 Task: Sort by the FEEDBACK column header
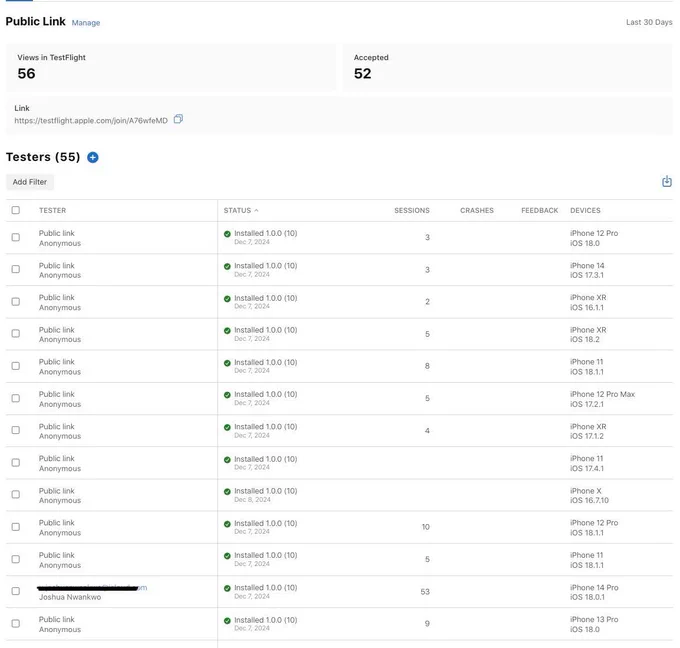[x=539, y=210]
